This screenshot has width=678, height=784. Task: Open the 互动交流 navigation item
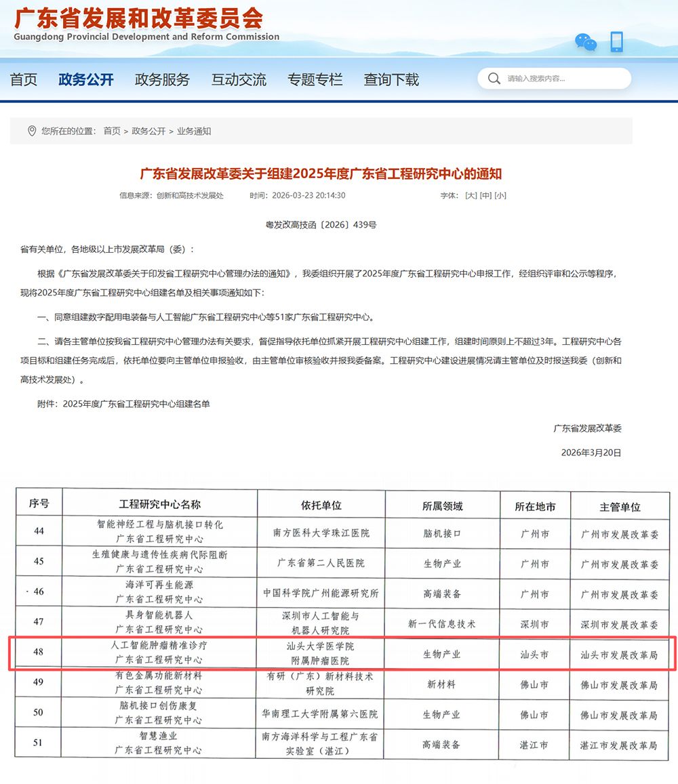239,79
